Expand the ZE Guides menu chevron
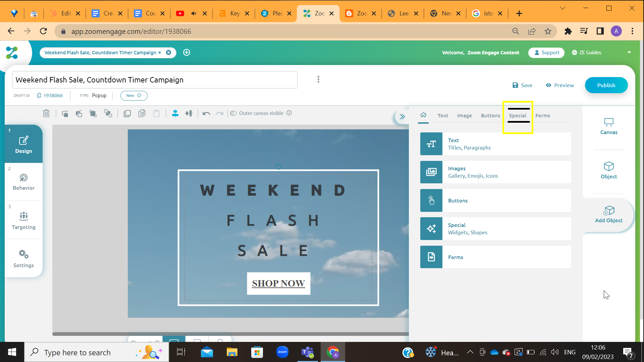The height and width of the screenshot is (362, 644). point(629,53)
